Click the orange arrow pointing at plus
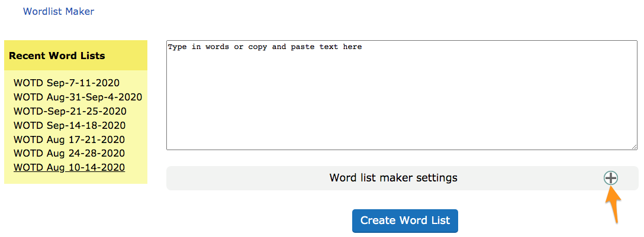 tap(614, 208)
